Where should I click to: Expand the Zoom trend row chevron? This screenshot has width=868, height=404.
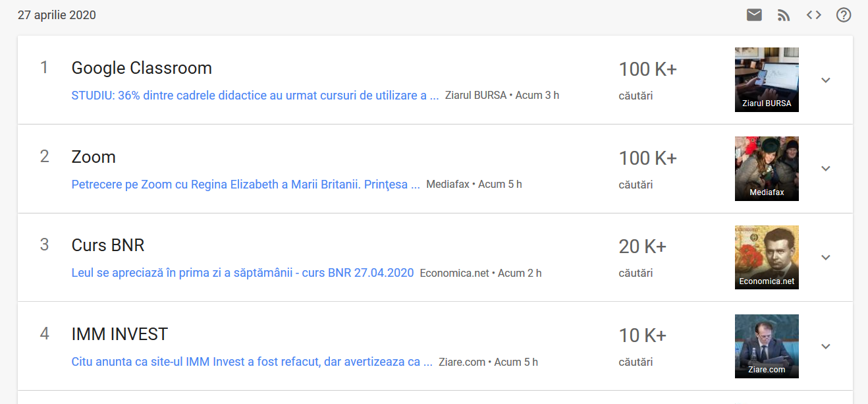point(826,169)
